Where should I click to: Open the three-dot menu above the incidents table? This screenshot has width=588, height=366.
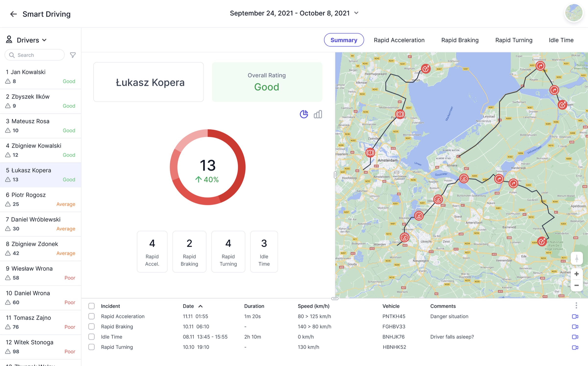point(576,305)
